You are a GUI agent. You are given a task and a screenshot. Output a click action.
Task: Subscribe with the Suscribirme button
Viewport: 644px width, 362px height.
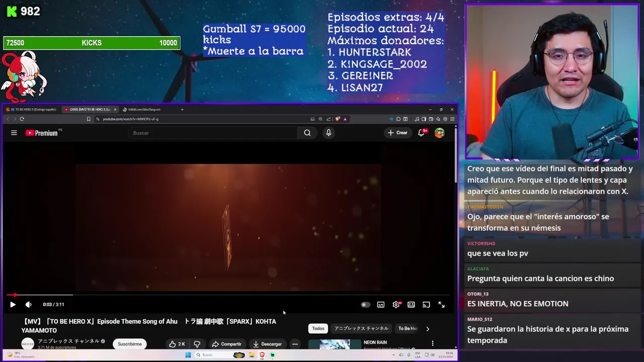pyautogui.click(x=130, y=344)
